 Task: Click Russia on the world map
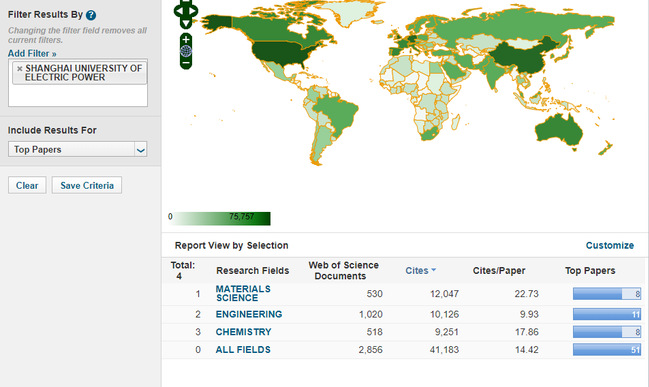click(517, 27)
